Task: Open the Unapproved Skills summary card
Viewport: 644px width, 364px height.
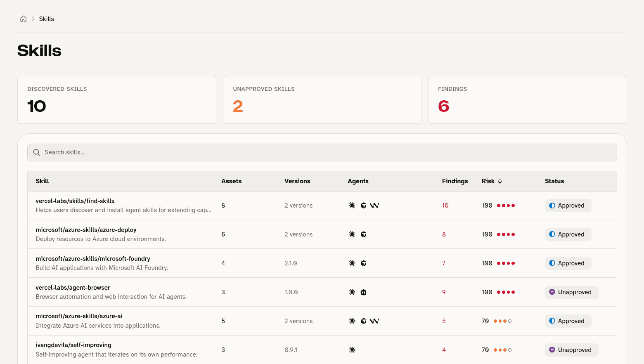Action: tap(322, 100)
